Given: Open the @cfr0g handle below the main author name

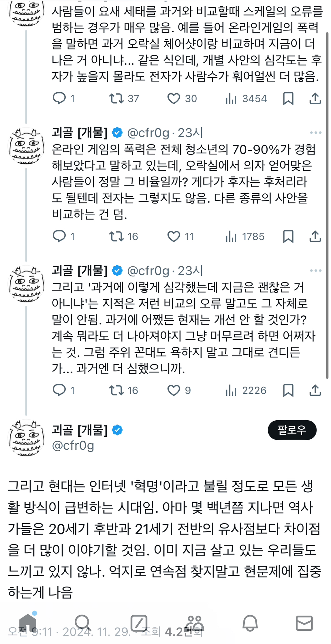Looking at the screenshot, I should [73, 445].
